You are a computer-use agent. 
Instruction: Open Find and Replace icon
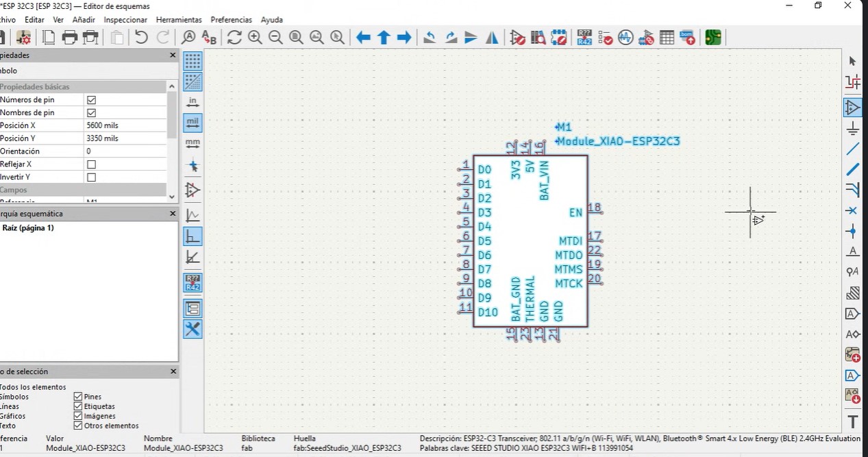click(x=209, y=38)
